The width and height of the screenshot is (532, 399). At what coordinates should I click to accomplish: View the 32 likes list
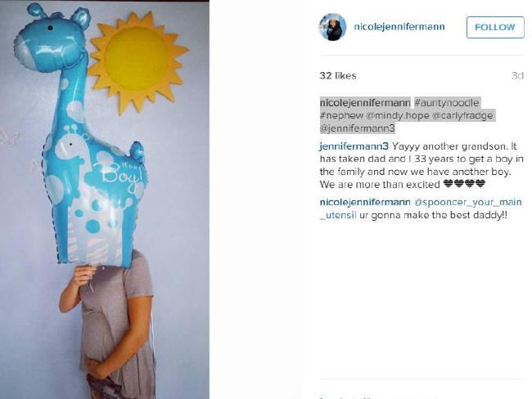click(337, 75)
